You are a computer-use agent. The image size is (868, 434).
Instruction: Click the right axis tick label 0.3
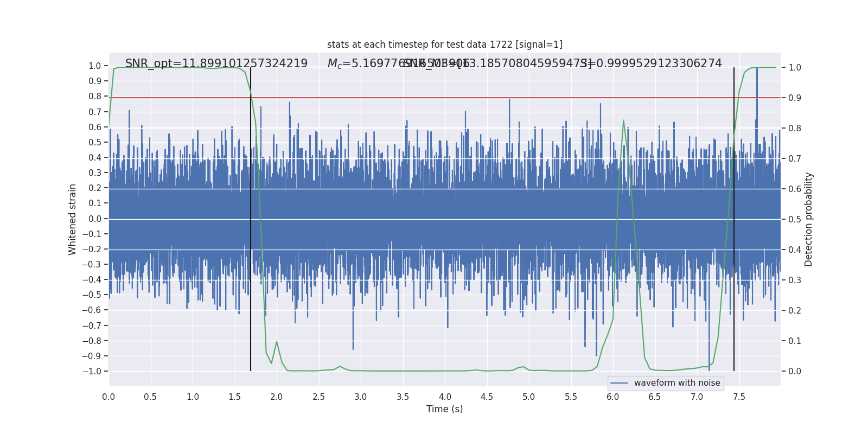click(x=795, y=280)
